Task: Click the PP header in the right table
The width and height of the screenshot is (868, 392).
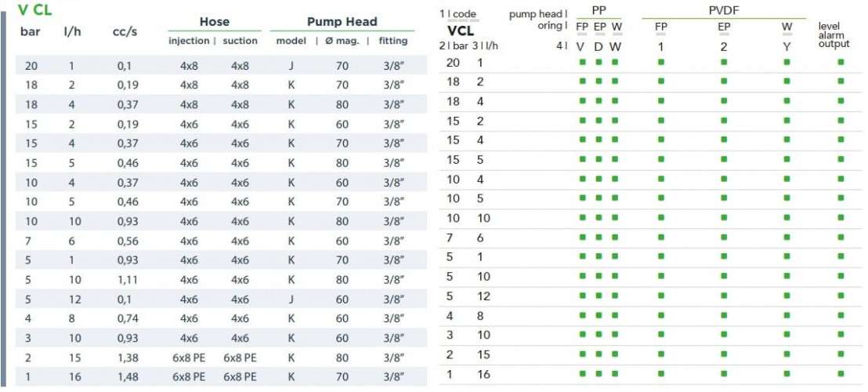Action: pyautogui.click(x=599, y=10)
